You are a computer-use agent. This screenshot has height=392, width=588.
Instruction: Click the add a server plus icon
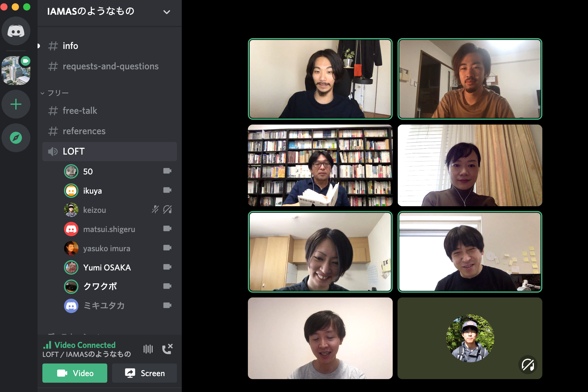pyautogui.click(x=16, y=104)
